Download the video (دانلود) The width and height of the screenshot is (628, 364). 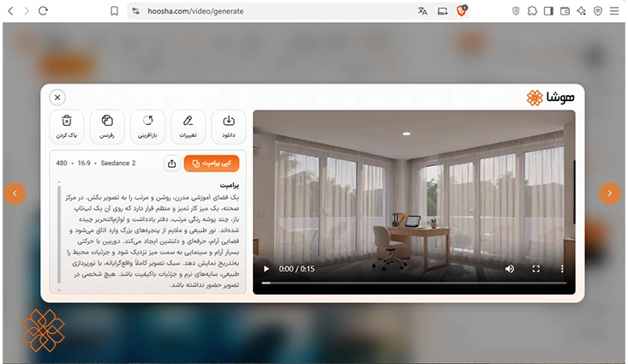click(229, 127)
